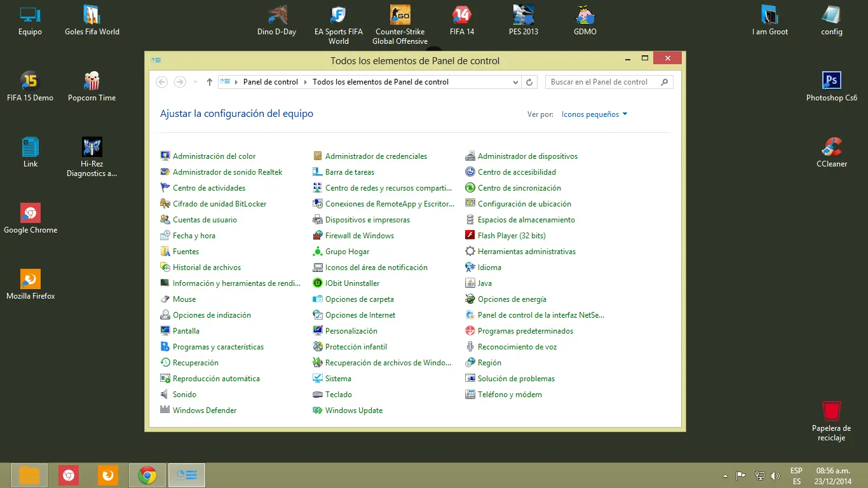Open the Sistema link

coord(338,379)
